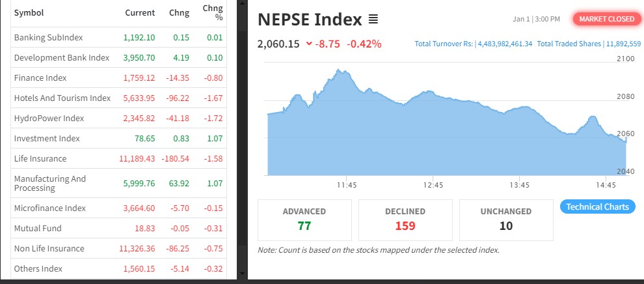Click the ADVANCED 77 stat box

pyautogui.click(x=304, y=220)
